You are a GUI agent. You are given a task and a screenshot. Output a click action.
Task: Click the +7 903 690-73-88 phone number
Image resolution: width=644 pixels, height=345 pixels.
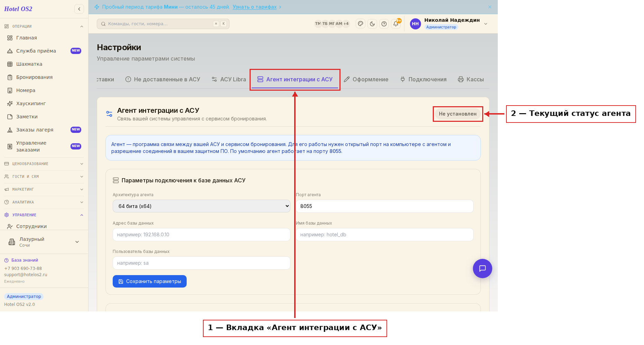click(x=23, y=269)
